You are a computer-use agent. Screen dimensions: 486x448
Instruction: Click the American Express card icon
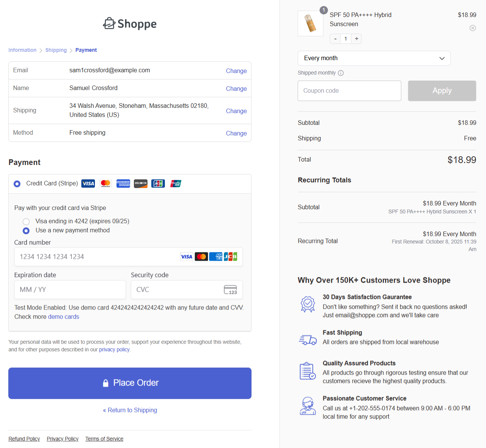(123, 184)
